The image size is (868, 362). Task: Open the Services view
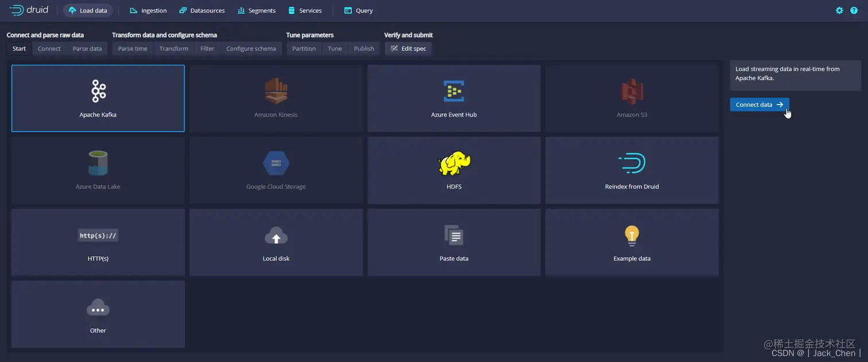(305, 10)
